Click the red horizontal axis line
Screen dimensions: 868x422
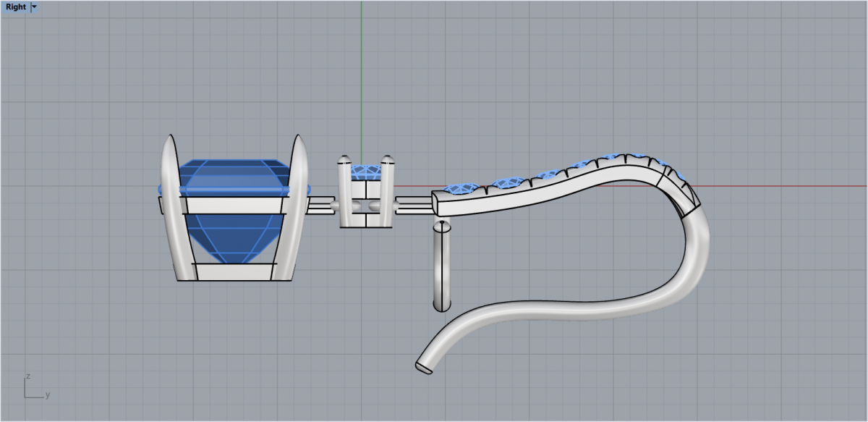click(759, 185)
